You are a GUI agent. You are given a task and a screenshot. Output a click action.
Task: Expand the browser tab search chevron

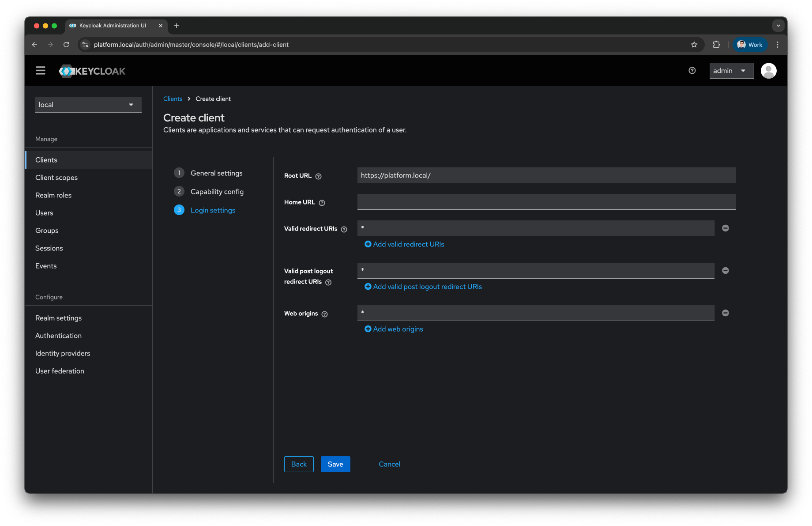click(778, 26)
